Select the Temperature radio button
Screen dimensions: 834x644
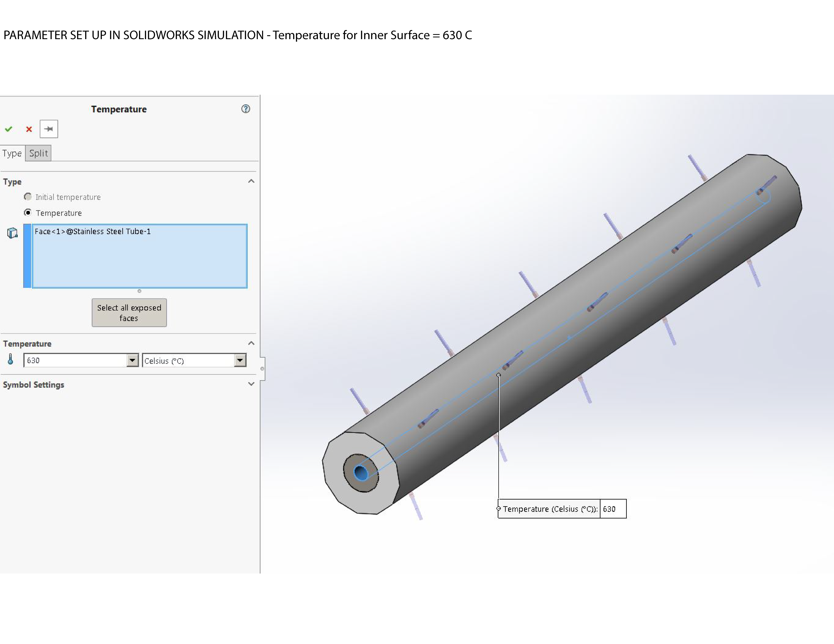(x=28, y=212)
